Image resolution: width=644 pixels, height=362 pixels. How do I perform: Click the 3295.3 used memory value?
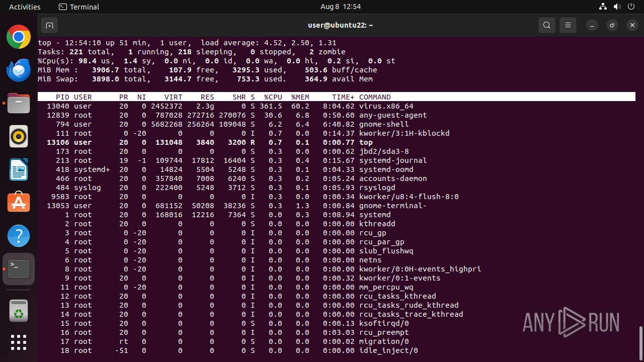click(x=246, y=70)
